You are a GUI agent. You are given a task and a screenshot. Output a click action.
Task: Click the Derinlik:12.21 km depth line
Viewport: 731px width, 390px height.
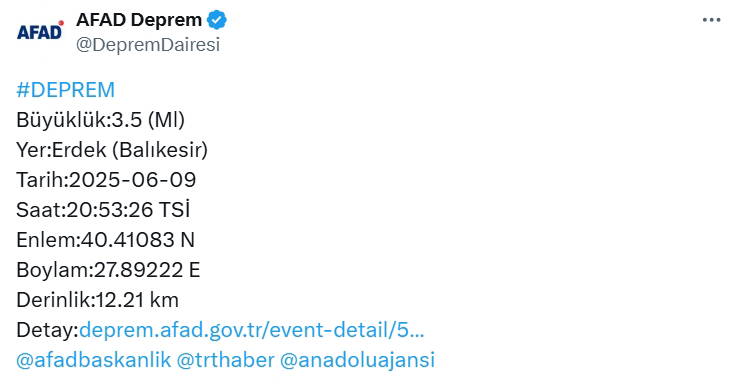(x=97, y=300)
